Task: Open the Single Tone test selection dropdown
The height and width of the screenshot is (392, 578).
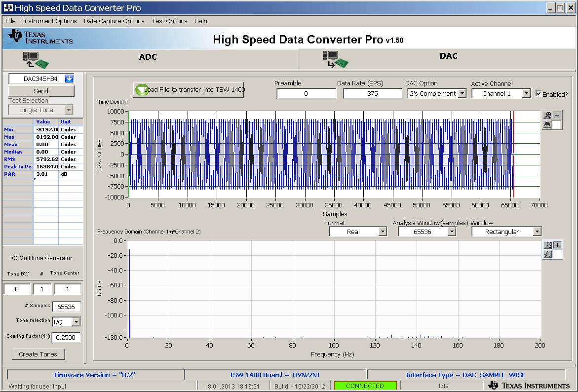Action: 69,110
